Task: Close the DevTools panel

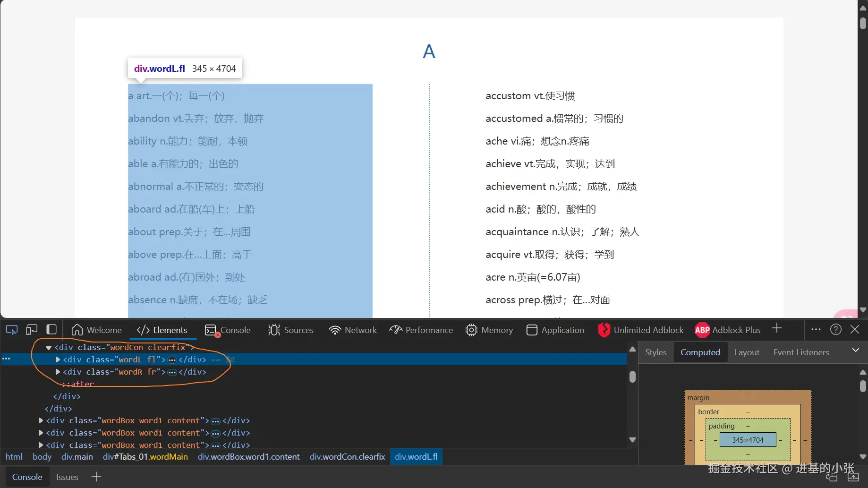Action: 855,330
